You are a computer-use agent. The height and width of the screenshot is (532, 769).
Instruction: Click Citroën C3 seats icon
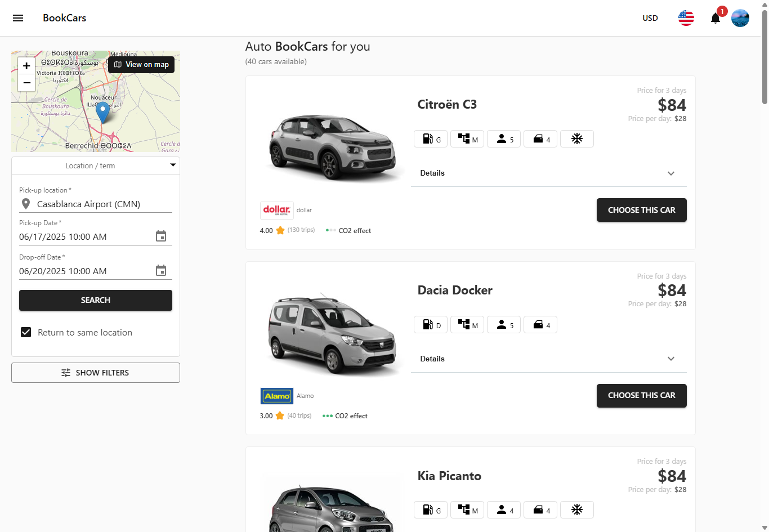click(504, 139)
